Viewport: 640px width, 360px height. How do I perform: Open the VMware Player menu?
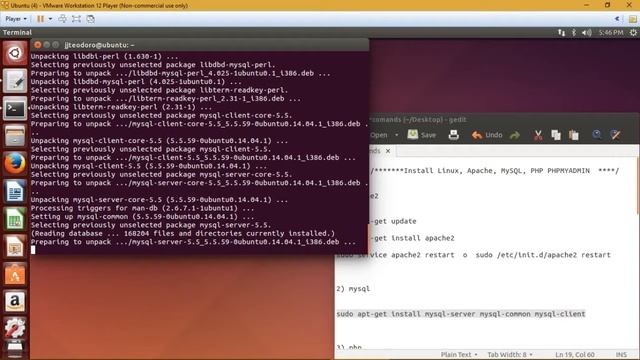point(16,19)
